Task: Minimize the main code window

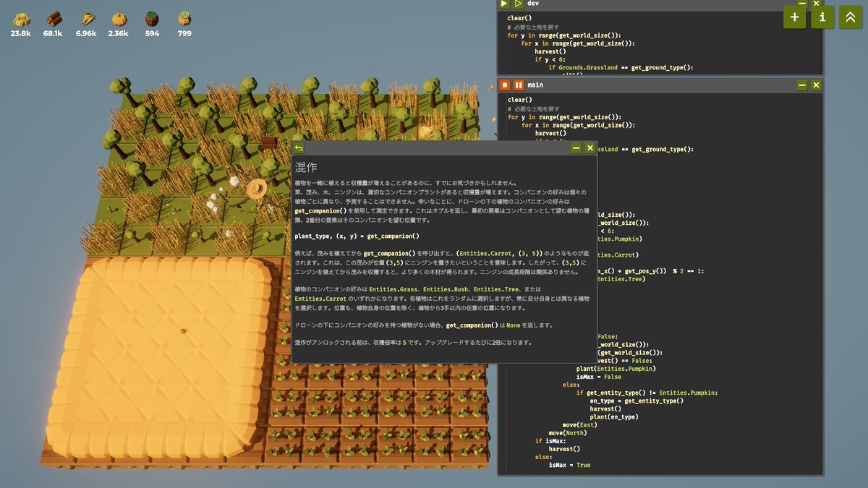Action: point(802,85)
